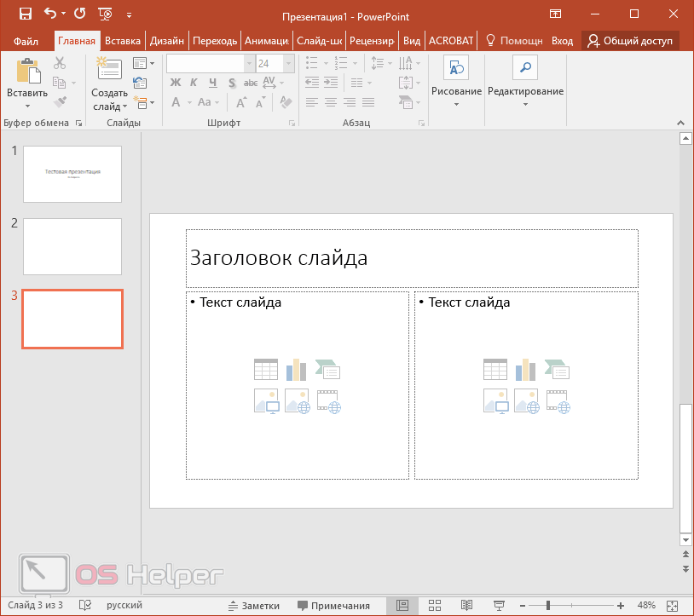Go to the Вид tab
Image resolution: width=694 pixels, height=616 pixels.
pos(412,41)
